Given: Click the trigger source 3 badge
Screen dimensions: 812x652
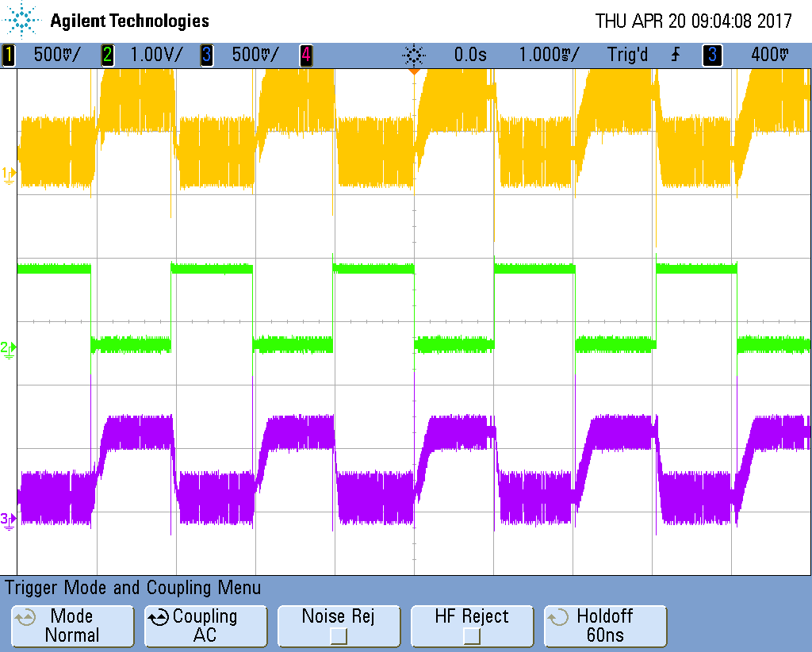Looking at the screenshot, I should 712,55.
